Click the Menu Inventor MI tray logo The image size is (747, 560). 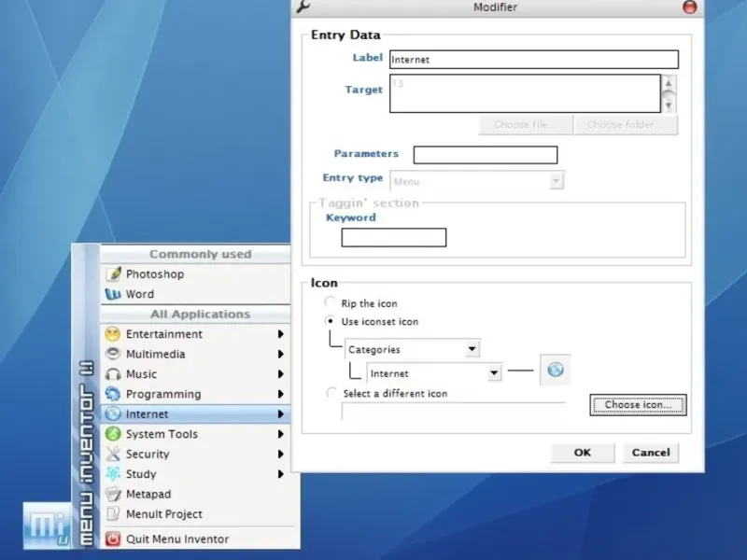(48, 525)
